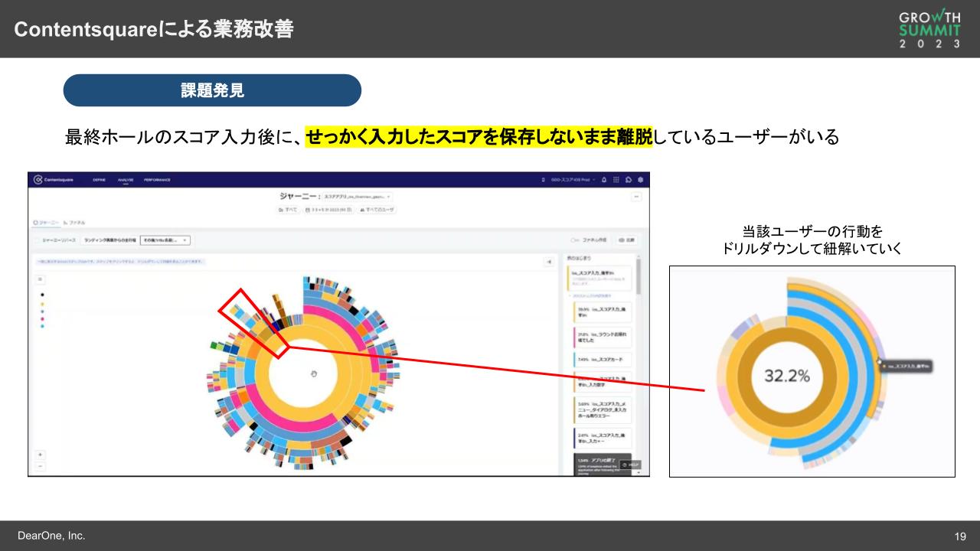Toggle the ジャーニーリバース switch

[x=40, y=240]
